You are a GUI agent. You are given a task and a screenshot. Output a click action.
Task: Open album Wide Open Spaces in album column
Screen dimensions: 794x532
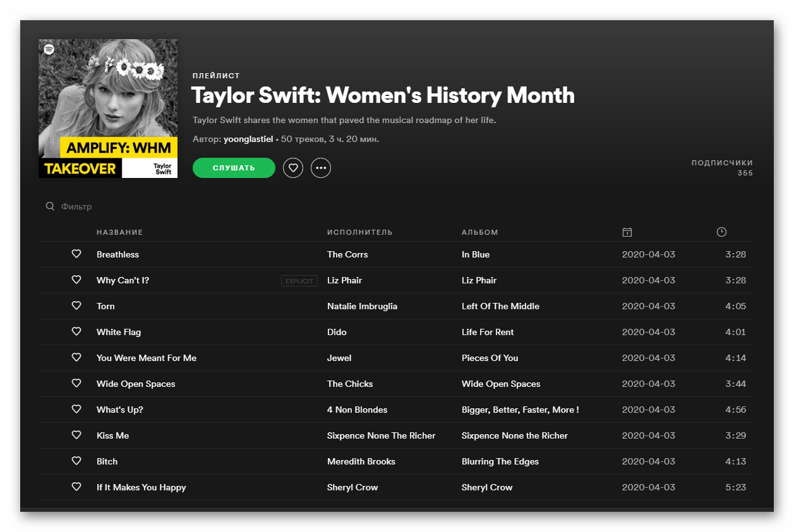click(501, 384)
